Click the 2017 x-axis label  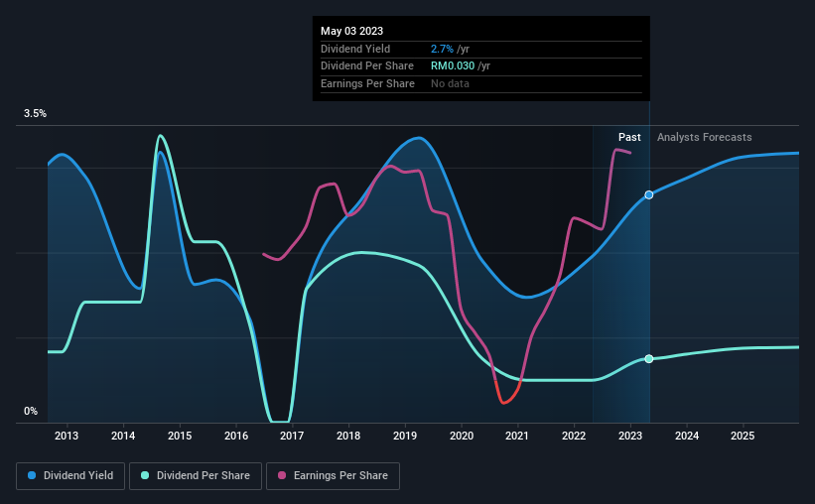point(292,436)
